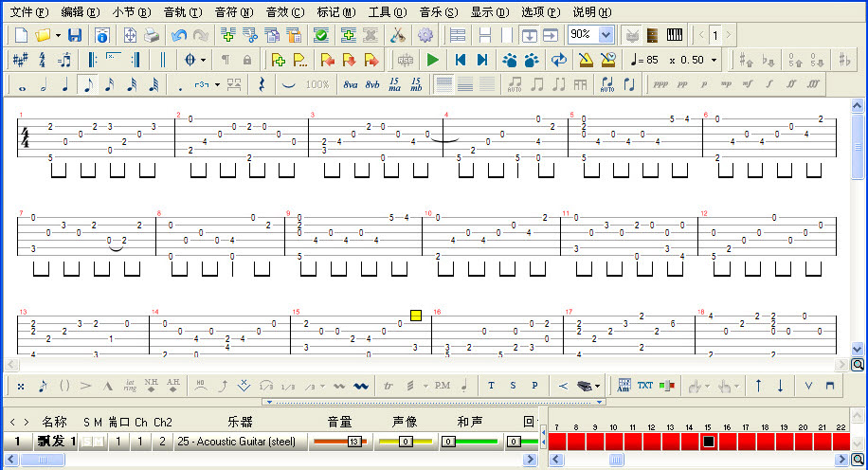The height and width of the screenshot is (470, 868).
Task: Click the tempo value 85
Action: point(652,60)
